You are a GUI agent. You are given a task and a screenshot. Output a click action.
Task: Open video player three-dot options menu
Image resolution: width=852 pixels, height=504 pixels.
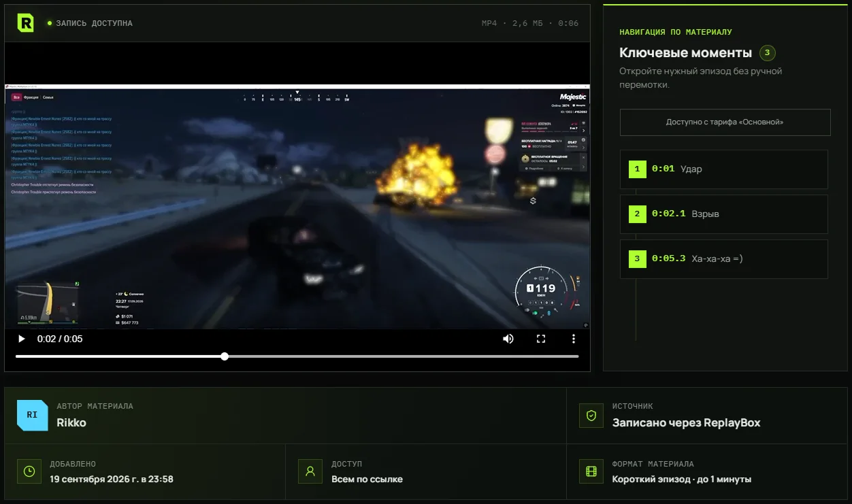[574, 339]
